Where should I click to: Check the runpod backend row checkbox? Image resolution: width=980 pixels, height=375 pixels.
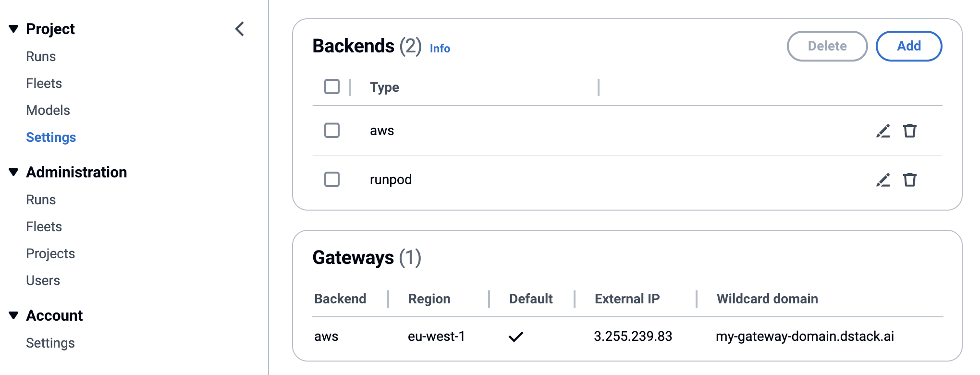coord(332,179)
